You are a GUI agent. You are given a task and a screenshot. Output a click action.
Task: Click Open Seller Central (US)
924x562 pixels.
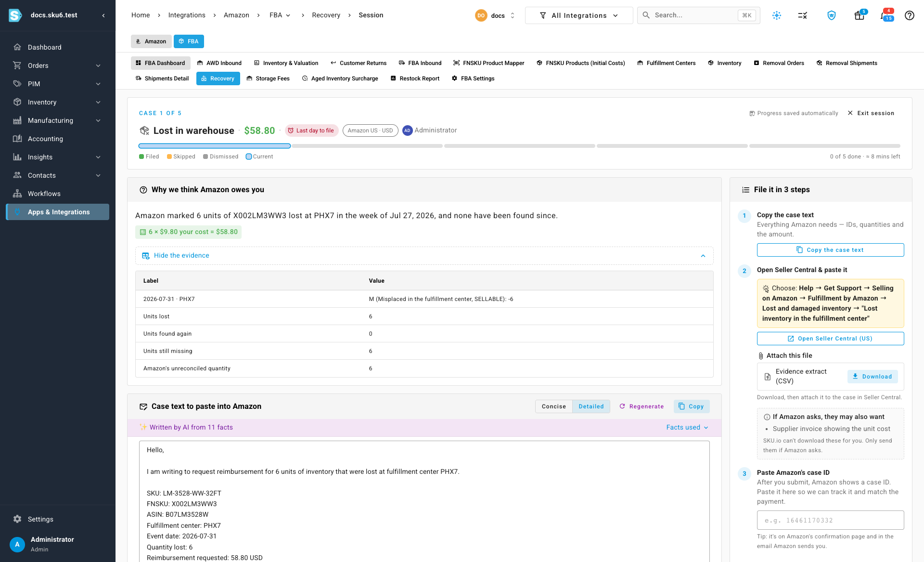click(830, 339)
